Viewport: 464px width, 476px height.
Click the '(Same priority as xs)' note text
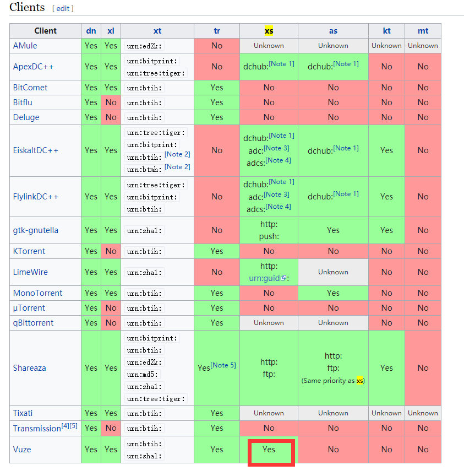click(334, 381)
